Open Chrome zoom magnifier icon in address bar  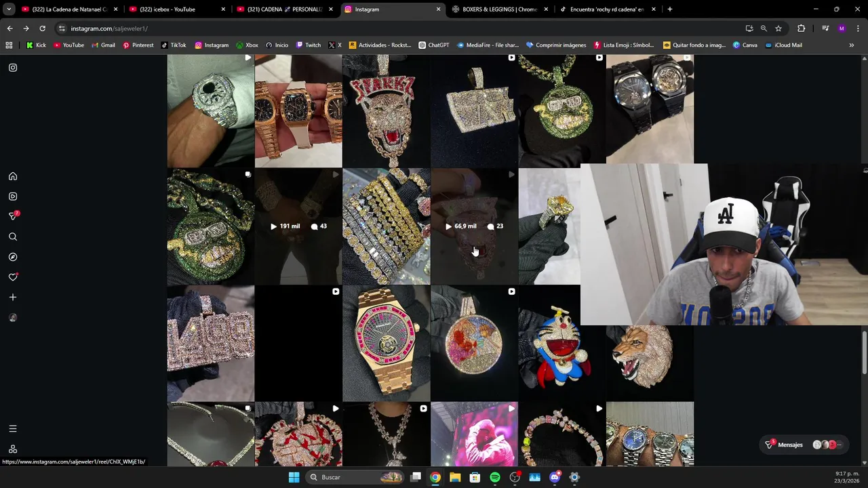tap(764, 28)
